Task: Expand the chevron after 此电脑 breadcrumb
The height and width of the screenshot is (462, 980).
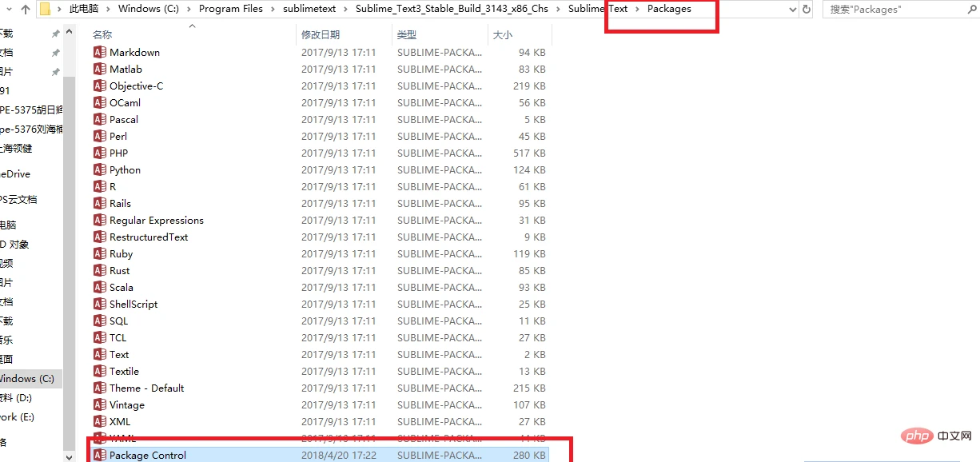Action: click(110, 10)
